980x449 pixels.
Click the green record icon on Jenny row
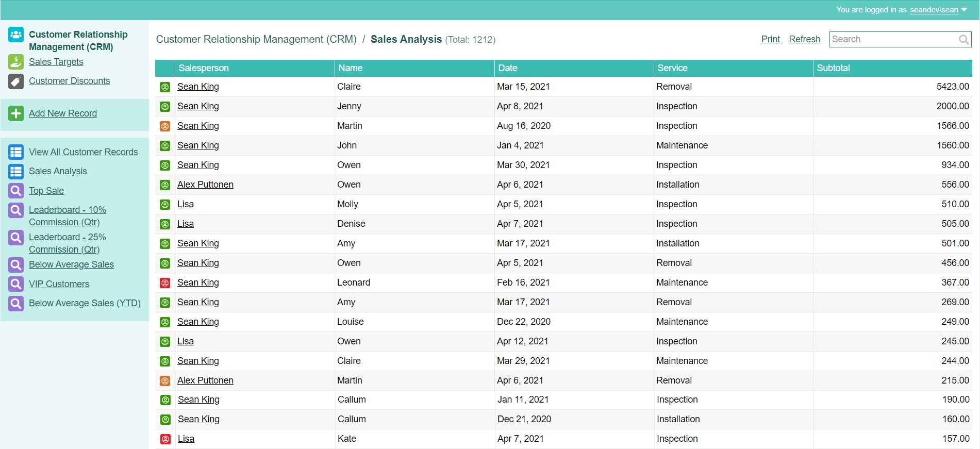165,107
